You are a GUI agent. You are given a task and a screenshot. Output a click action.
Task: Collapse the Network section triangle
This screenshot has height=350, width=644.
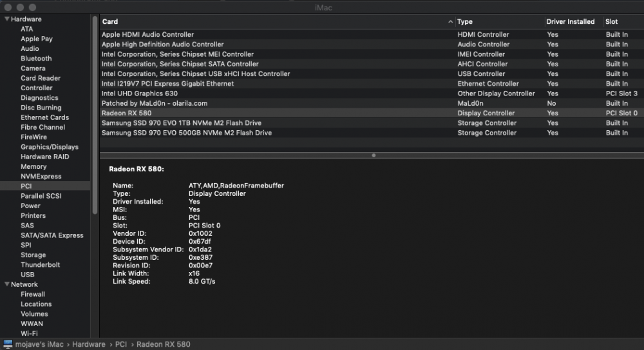pos(6,284)
